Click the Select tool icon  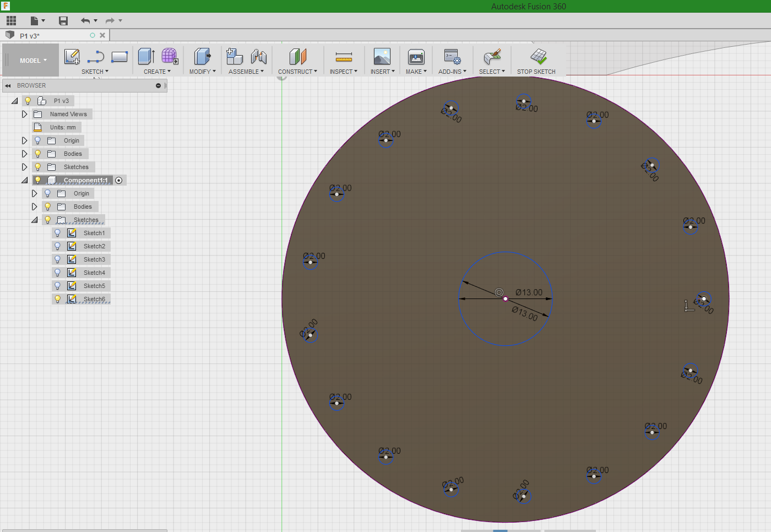[492, 57]
